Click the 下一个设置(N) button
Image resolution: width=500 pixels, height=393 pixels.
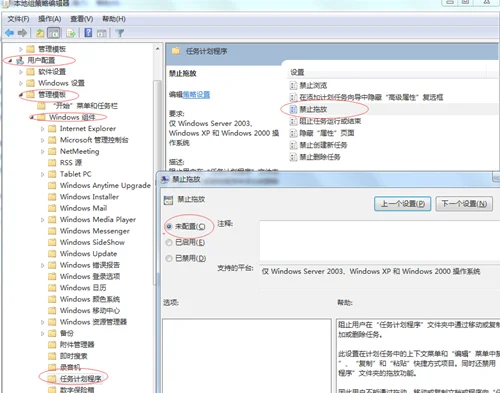464,203
